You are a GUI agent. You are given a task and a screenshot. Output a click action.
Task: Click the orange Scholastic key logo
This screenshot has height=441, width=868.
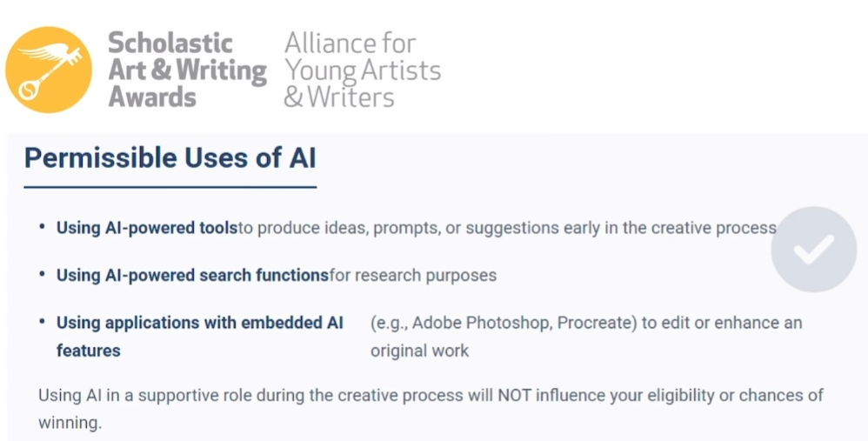tap(49, 70)
